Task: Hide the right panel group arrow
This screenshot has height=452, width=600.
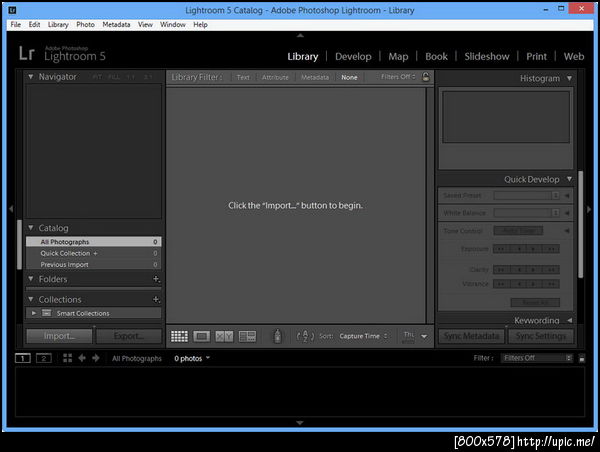Action: [x=589, y=209]
